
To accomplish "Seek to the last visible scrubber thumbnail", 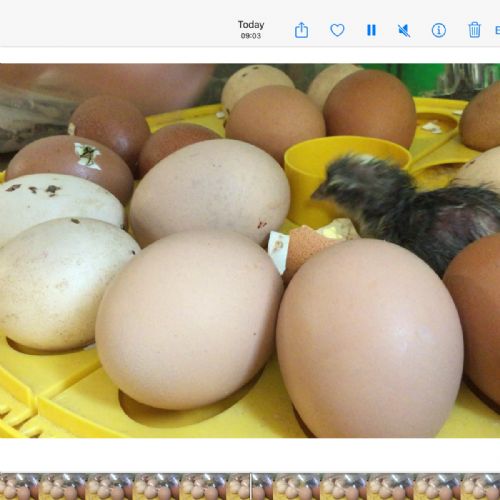I will coord(480,487).
